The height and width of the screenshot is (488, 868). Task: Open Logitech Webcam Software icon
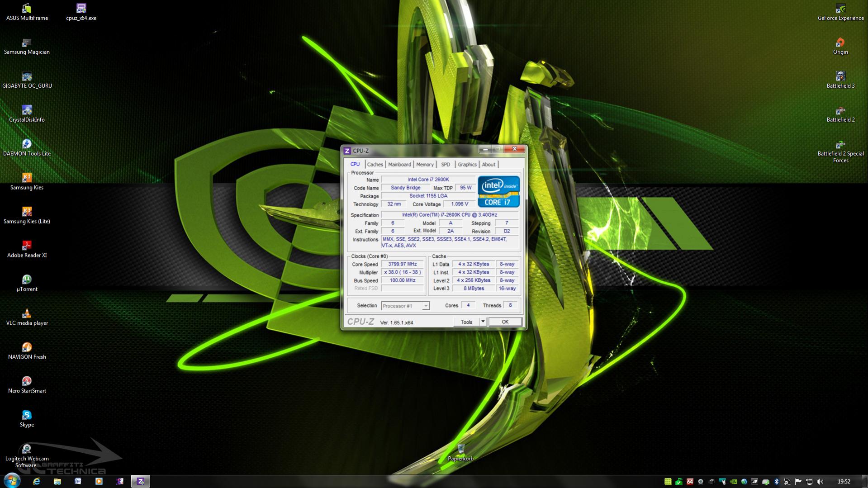coord(27,456)
